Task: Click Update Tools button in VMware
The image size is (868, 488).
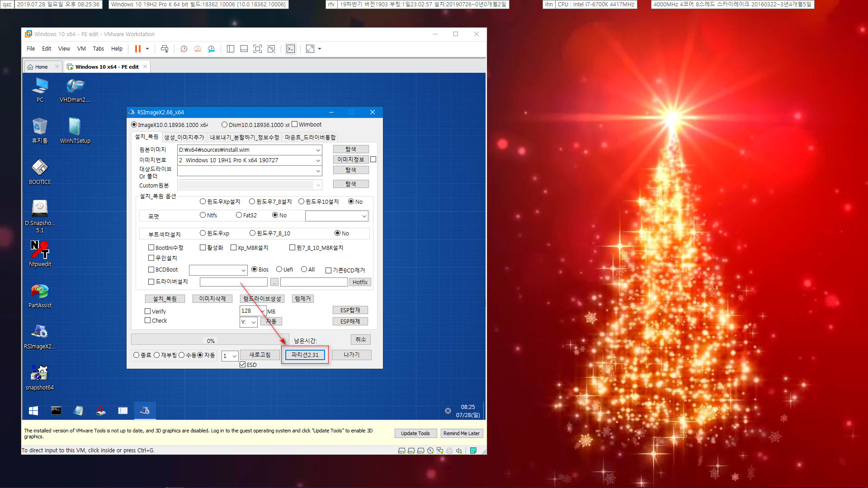Action: 415,433
